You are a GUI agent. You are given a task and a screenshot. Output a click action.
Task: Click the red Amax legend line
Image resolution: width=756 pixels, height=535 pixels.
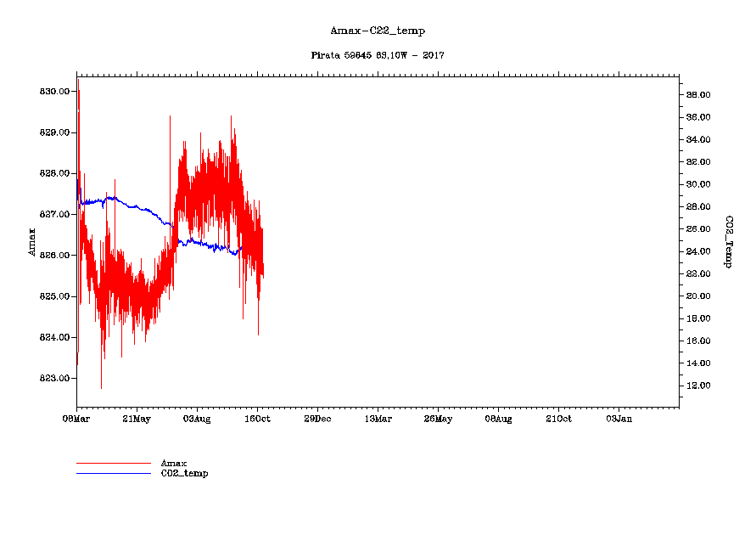click(x=113, y=464)
